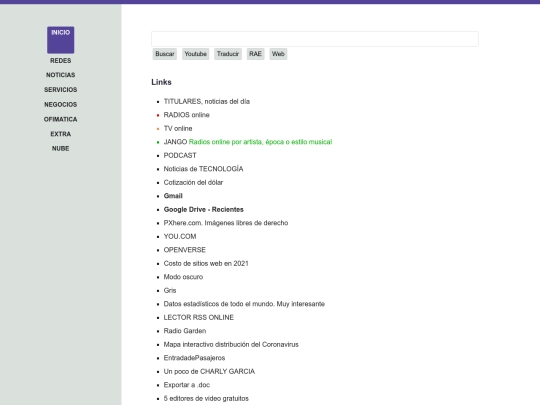This screenshot has height=405, width=540.
Task: Click the Links heading text
Action: 162,82
